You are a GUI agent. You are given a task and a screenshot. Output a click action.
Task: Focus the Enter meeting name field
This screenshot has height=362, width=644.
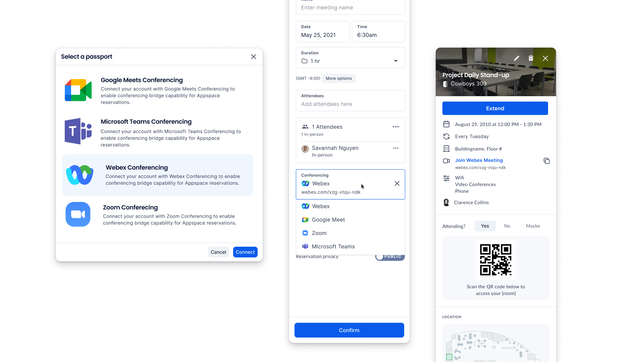pyautogui.click(x=351, y=7)
